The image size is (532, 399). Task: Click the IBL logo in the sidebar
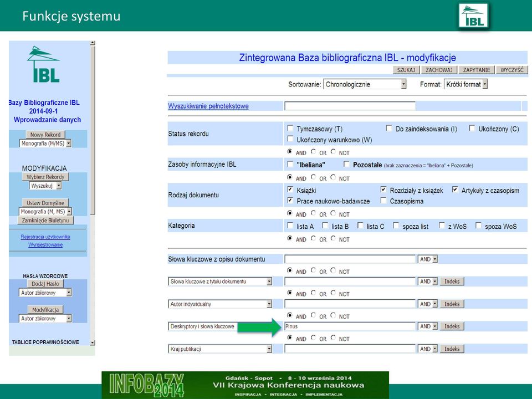click(43, 64)
